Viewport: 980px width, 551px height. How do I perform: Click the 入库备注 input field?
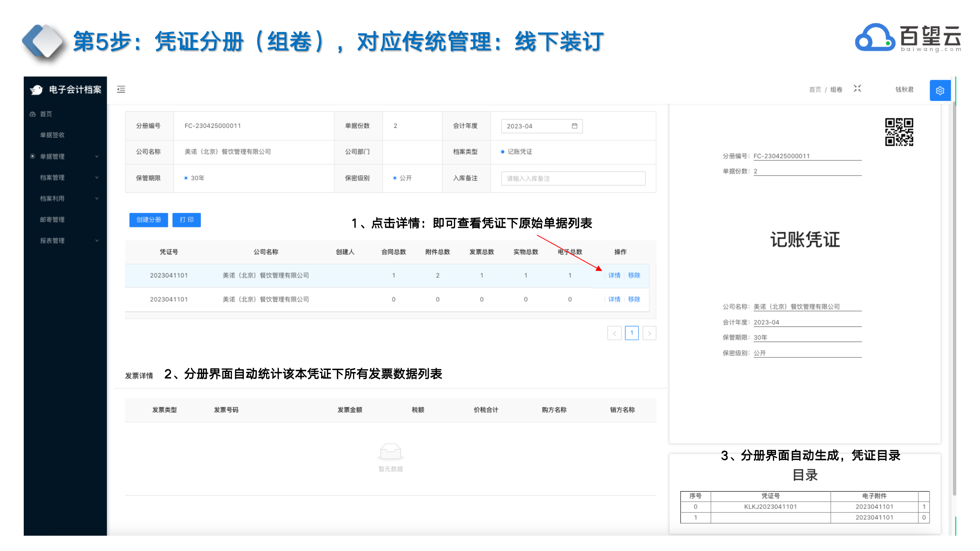(573, 178)
